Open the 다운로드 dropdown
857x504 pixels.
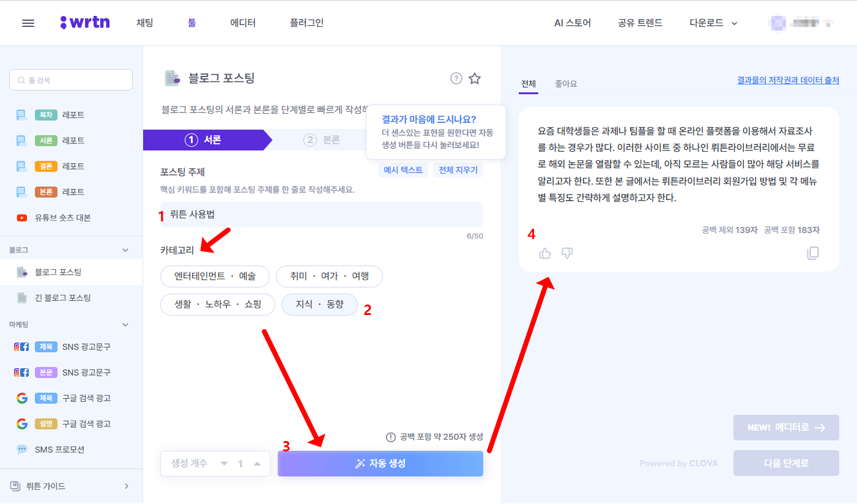point(713,23)
